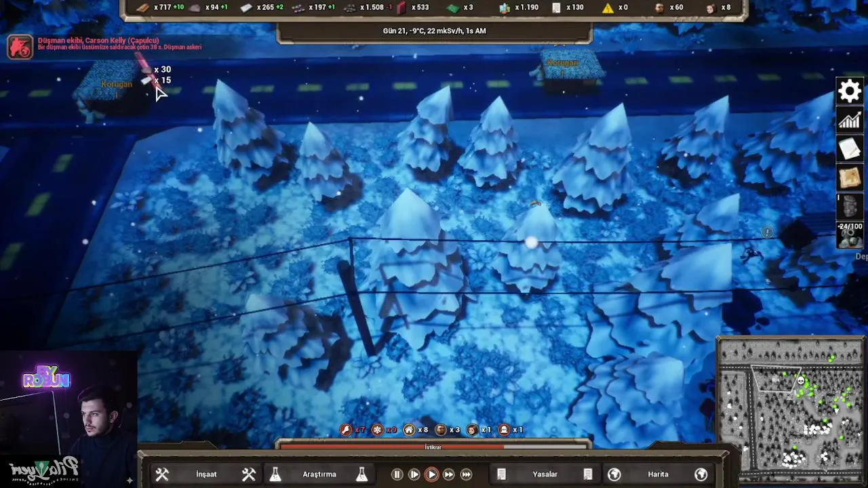Click the Düşman ekibi Carson Kelly notification
Screen dimensions: 868x488
pyautogui.click(x=119, y=43)
